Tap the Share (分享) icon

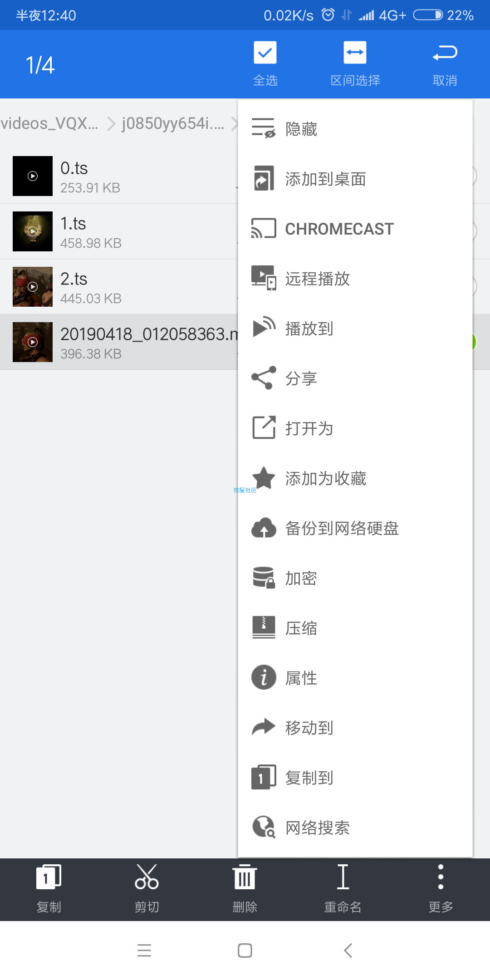coord(264,377)
